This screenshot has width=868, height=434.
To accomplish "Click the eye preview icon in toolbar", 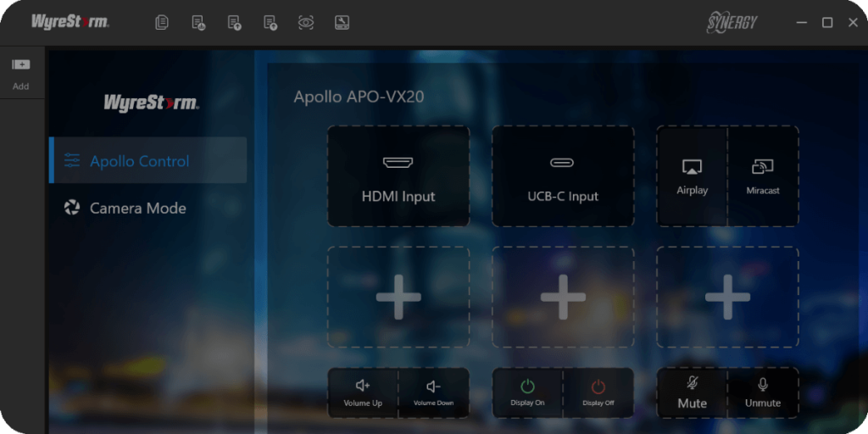I will coord(306,23).
